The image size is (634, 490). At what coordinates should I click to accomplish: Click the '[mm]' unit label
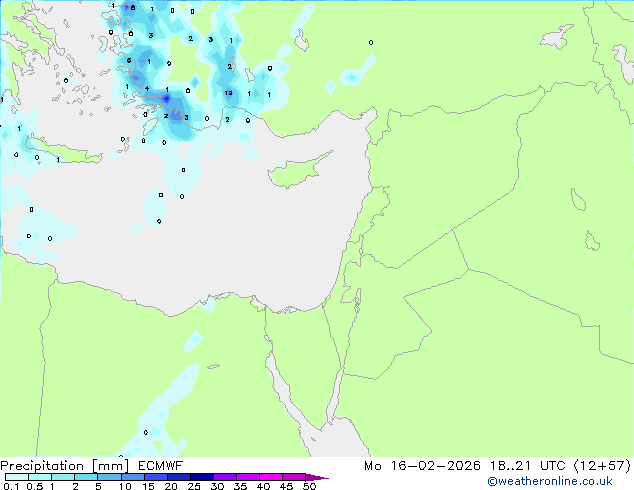pyautogui.click(x=110, y=466)
